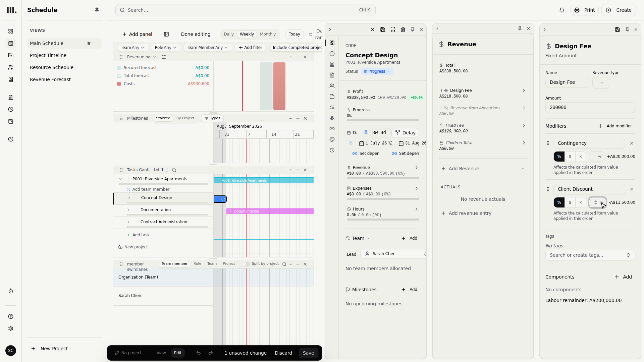Open the settings gear icon
The height and width of the screenshot is (362, 644).
[x=11, y=328]
